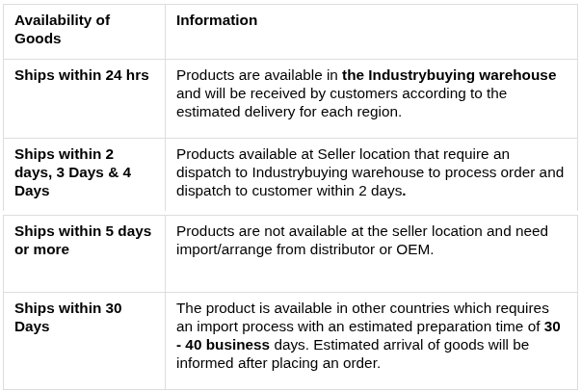Select the "Ships within 2 days, 3 Days & 4 Days" cell
The image size is (581, 392).
73,172
